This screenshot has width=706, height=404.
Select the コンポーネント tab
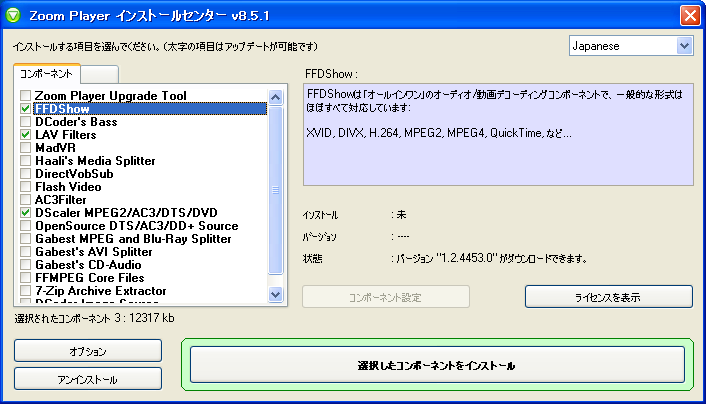click(x=46, y=73)
